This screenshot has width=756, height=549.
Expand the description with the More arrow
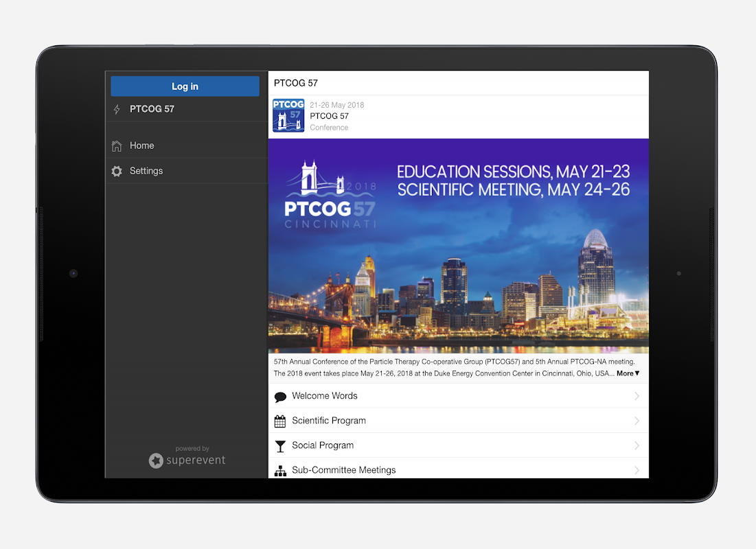pos(628,373)
